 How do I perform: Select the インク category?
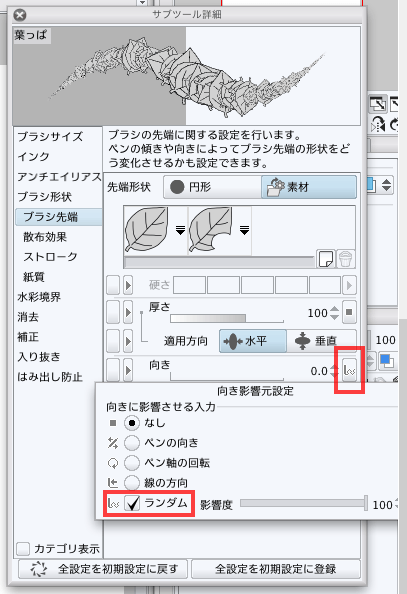pyautogui.click(x=33, y=157)
